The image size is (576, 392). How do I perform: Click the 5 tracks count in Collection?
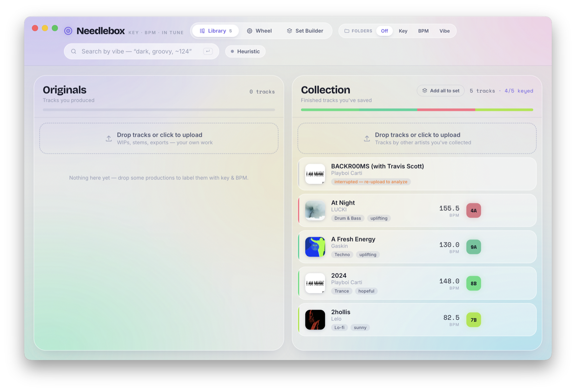click(482, 91)
